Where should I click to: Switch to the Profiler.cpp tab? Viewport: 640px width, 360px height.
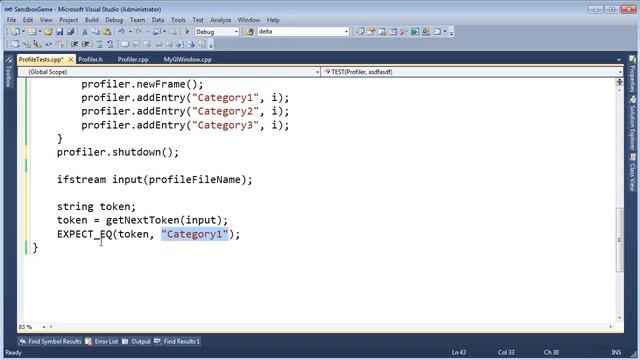click(133, 60)
